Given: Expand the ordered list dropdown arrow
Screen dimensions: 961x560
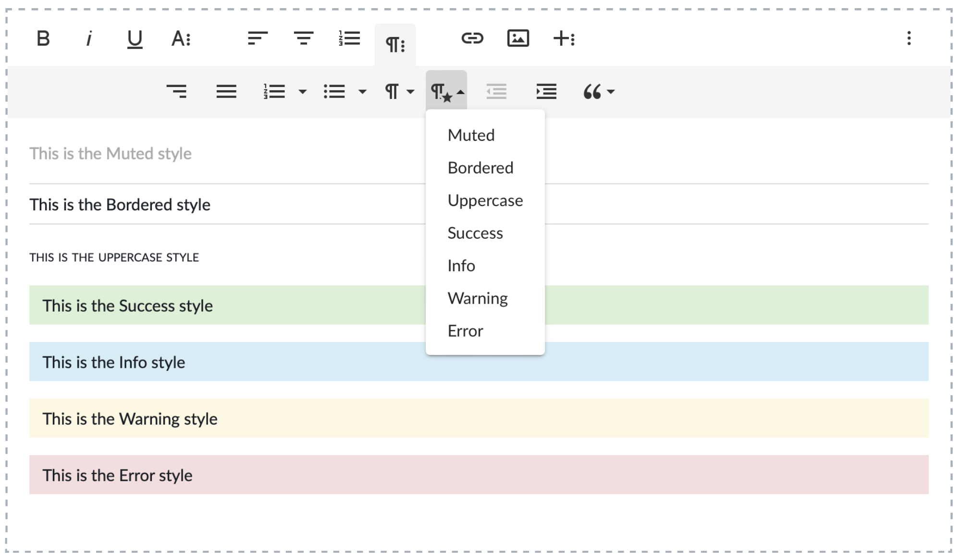Looking at the screenshot, I should (303, 91).
